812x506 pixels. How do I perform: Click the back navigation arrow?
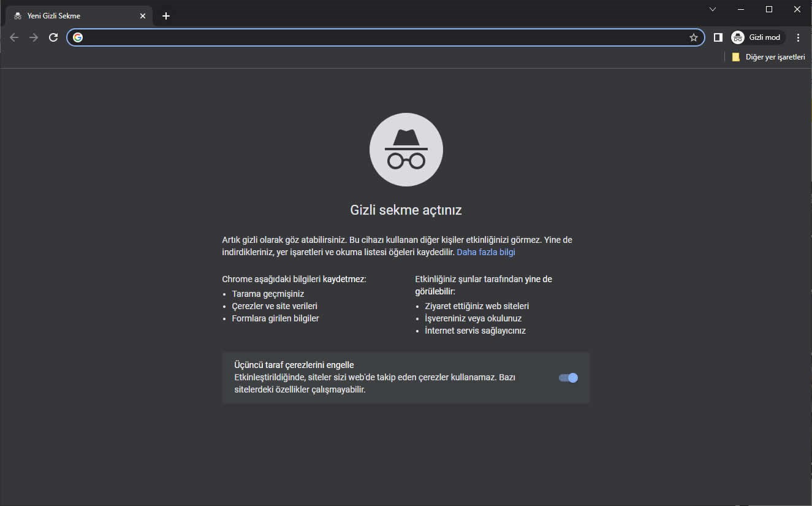[14, 37]
